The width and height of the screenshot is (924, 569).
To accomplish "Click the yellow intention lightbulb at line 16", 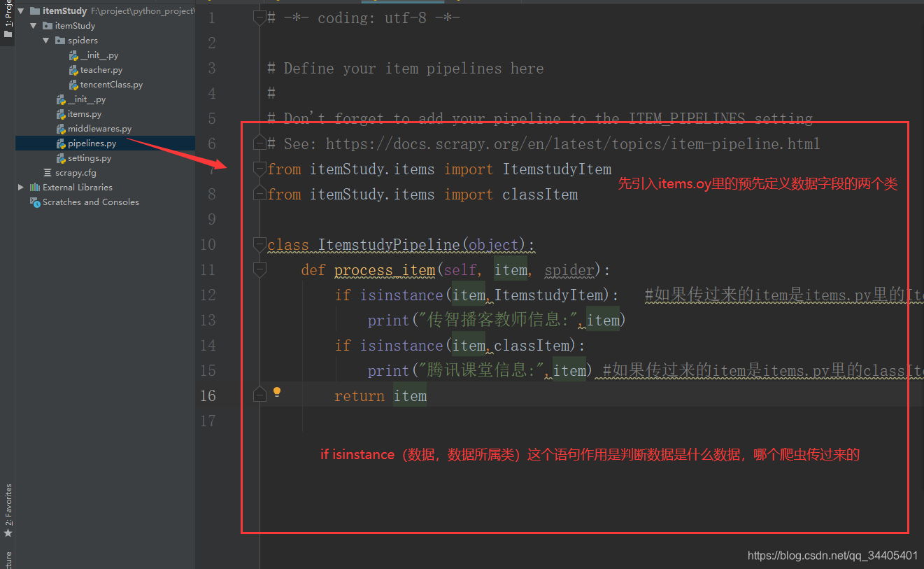I will (277, 392).
